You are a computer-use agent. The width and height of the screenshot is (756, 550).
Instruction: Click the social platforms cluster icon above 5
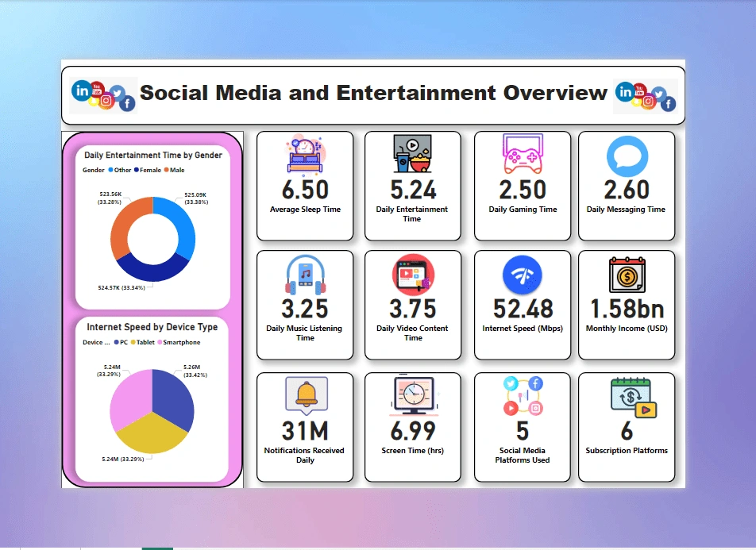click(x=523, y=396)
